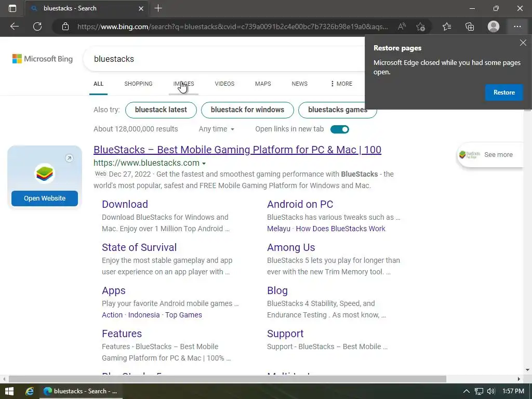Select the ALL results tab
The width and height of the screenshot is (532, 399).
coord(98,84)
